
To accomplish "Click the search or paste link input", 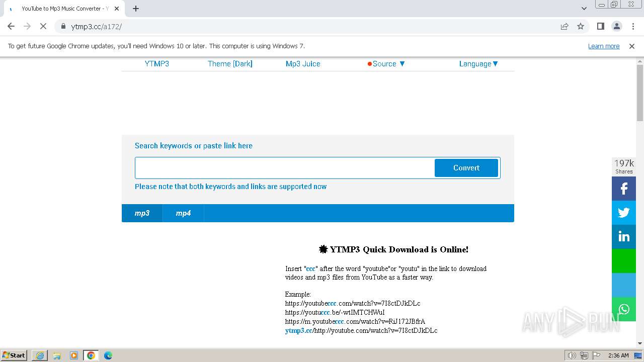I will tap(285, 168).
